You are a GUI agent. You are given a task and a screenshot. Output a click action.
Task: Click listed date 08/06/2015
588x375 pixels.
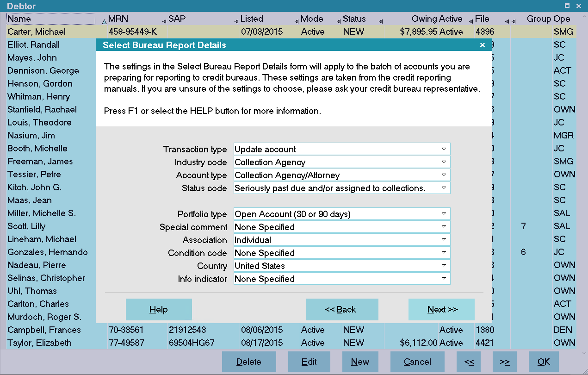click(262, 330)
